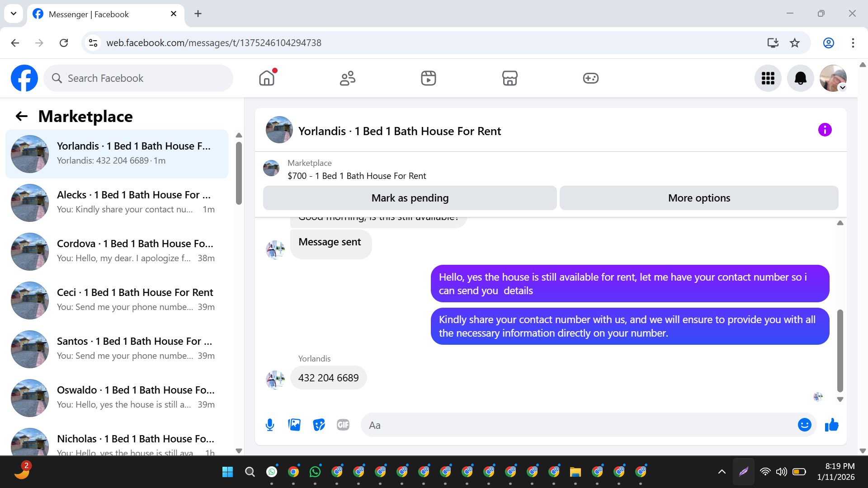Viewport: 868px width, 488px height.
Task: Open the Chrome profile icon
Action: tap(828, 42)
